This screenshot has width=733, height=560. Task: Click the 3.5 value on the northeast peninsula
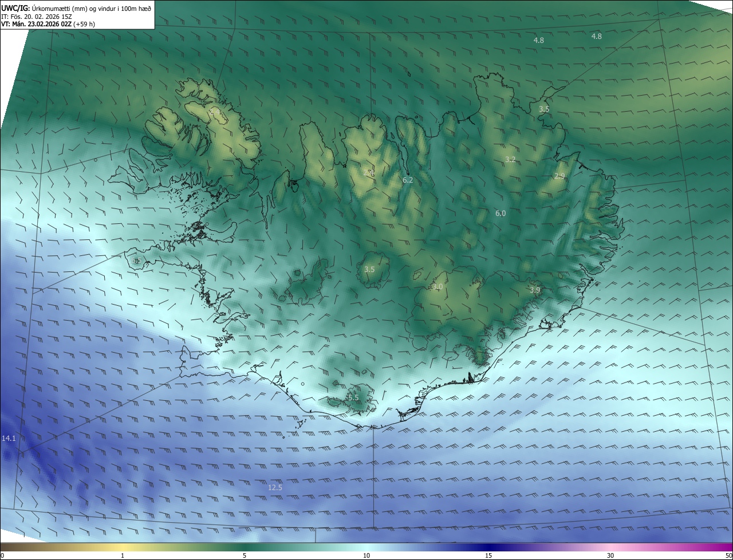pyautogui.click(x=544, y=109)
